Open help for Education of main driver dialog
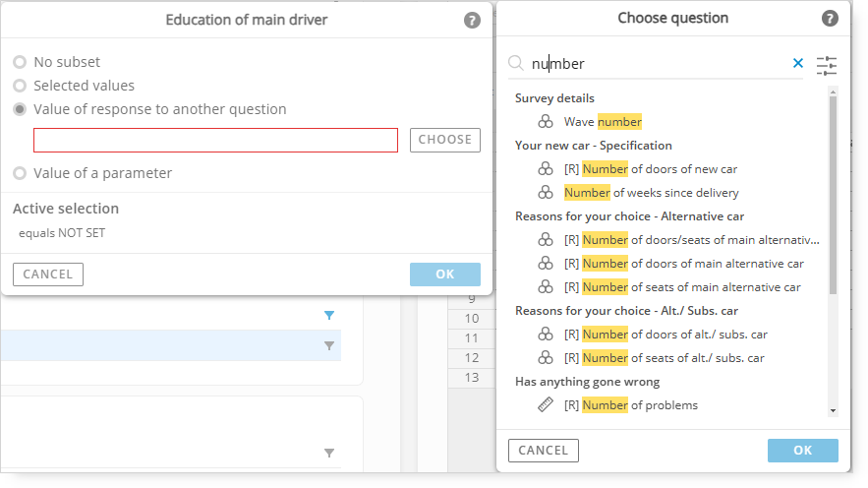Viewport: 868px width, 488px height. [x=472, y=21]
